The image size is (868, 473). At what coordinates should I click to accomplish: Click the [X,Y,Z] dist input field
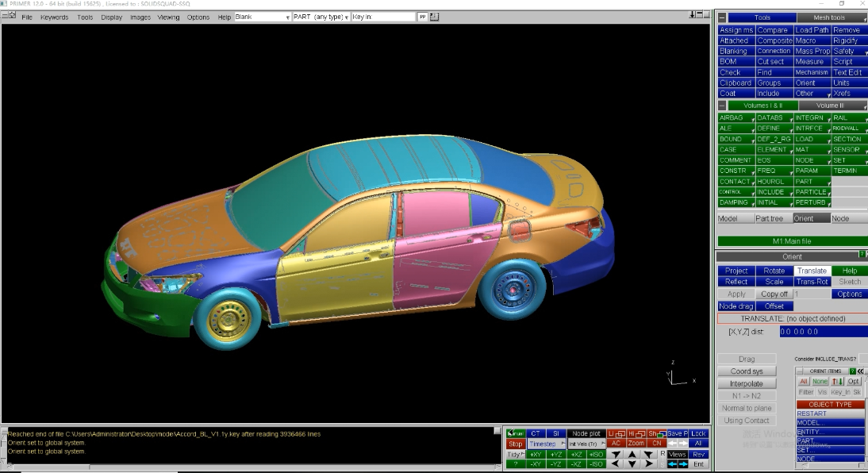point(822,332)
